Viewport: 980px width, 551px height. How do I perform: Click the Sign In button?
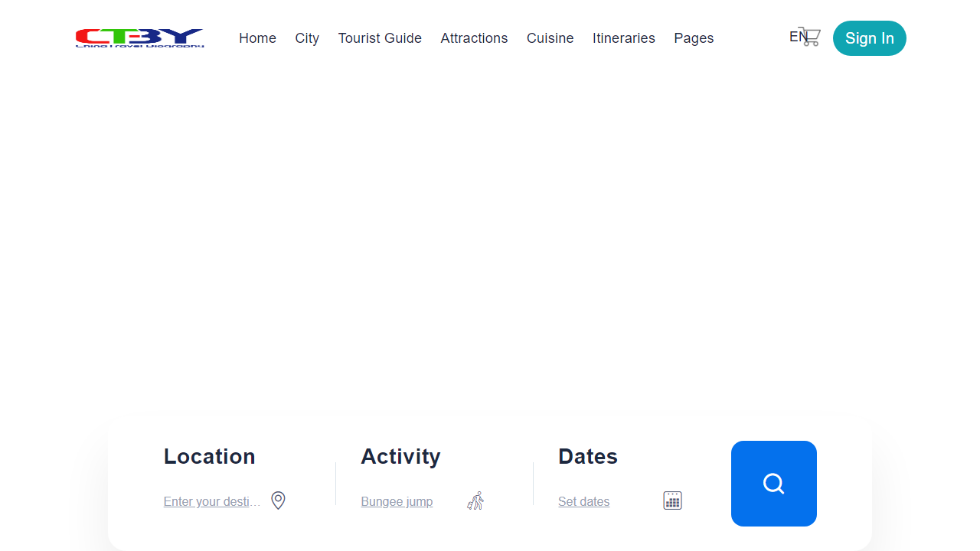coord(870,38)
